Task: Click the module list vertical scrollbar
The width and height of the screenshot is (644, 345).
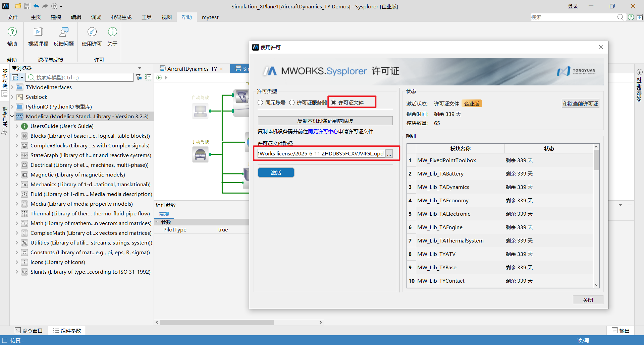Action: coord(596,160)
